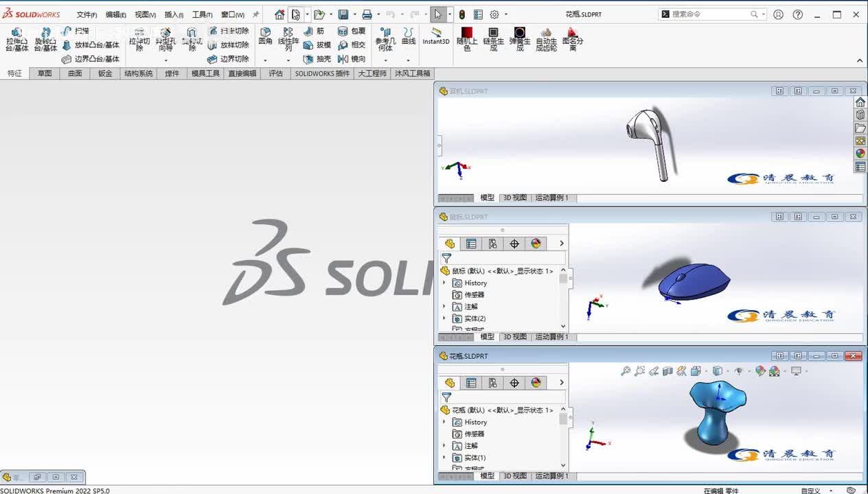The width and height of the screenshot is (868, 494).
Task: Open the dropdown arrow under Curves (曲线)
Action: 409,60
